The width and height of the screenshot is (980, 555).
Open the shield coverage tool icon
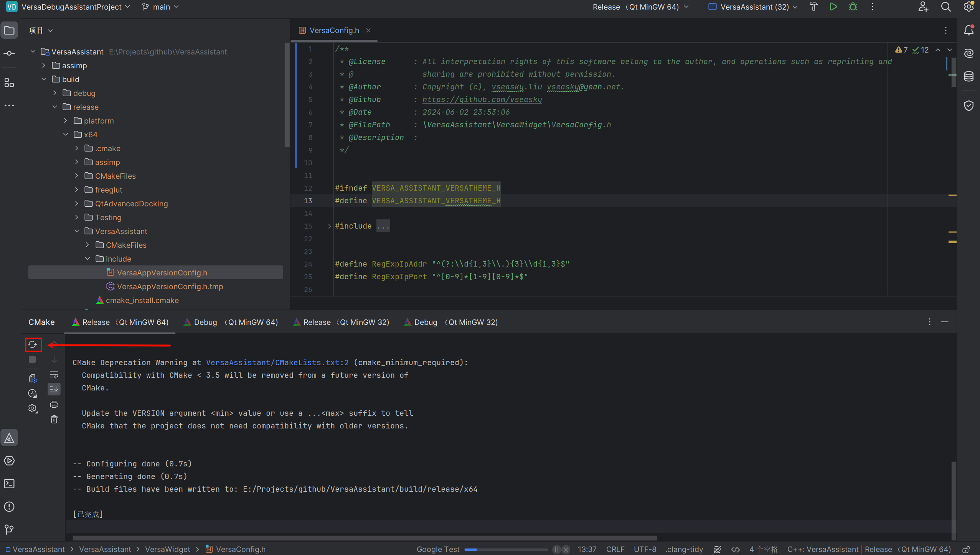(x=969, y=105)
